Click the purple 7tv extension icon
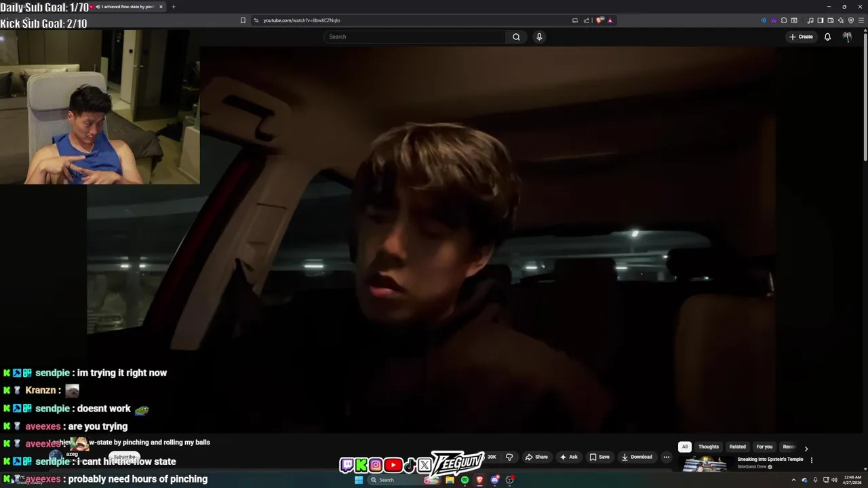The image size is (868, 488). pos(774,20)
